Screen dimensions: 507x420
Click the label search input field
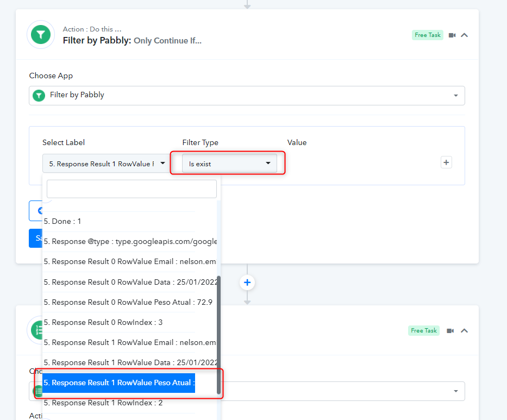pyautogui.click(x=132, y=189)
